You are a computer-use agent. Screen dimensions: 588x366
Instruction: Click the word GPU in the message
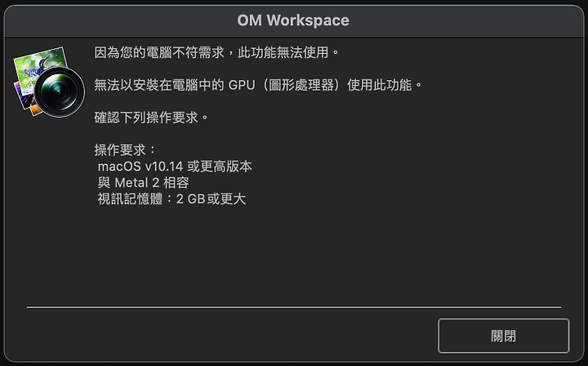(x=242, y=85)
